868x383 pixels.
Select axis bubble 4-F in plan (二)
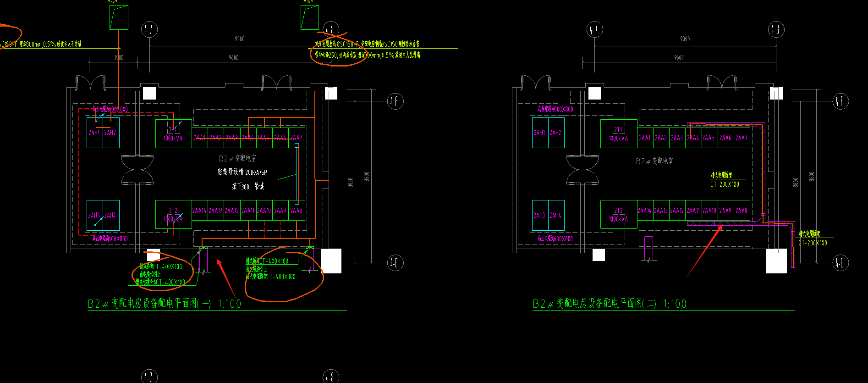click(841, 101)
